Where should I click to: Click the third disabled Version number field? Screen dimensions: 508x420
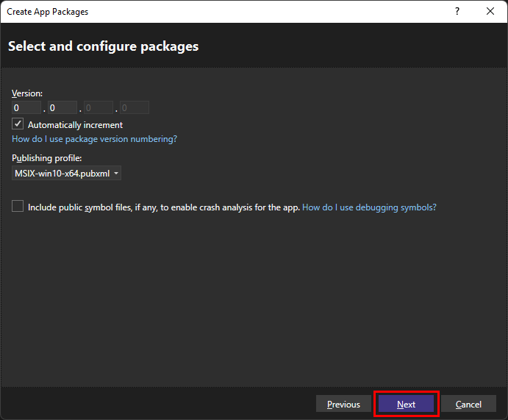pos(99,107)
